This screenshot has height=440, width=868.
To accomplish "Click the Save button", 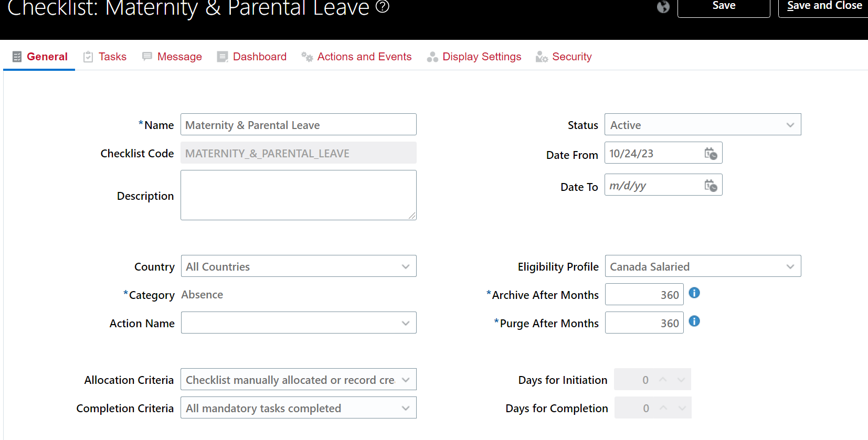I will click(x=724, y=6).
